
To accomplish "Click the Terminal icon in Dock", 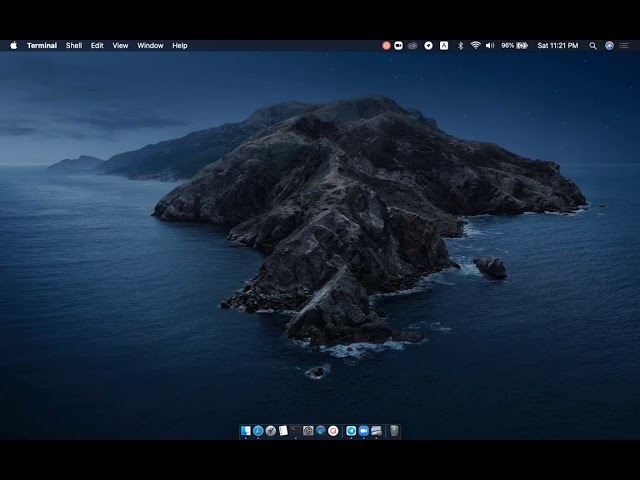I will (296, 431).
